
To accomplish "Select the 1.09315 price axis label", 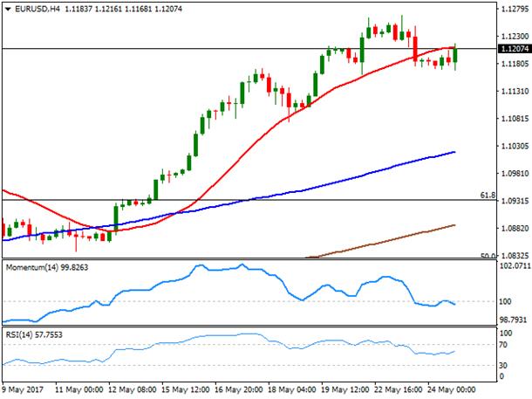I will click(x=515, y=201).
